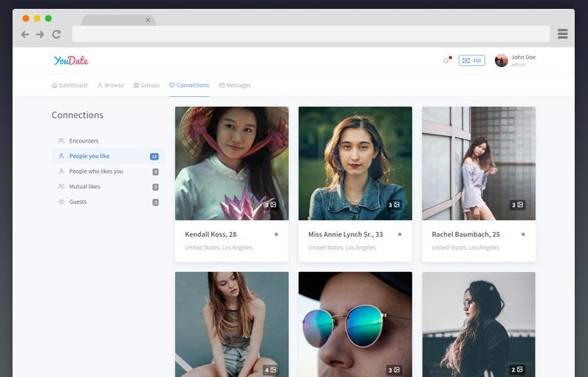The image size is (588, 377).
Task: Click the Messages envelope icon
Action: (222, 86)
